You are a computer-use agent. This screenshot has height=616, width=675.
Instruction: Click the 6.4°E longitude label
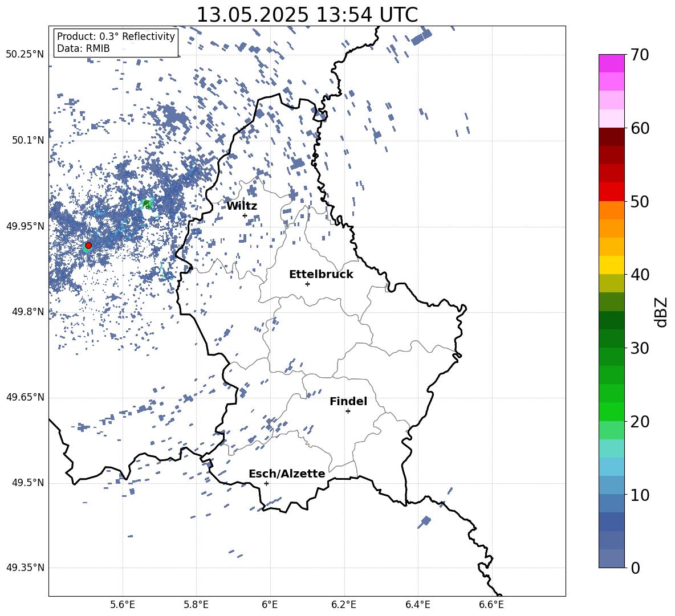click(417, 605)
